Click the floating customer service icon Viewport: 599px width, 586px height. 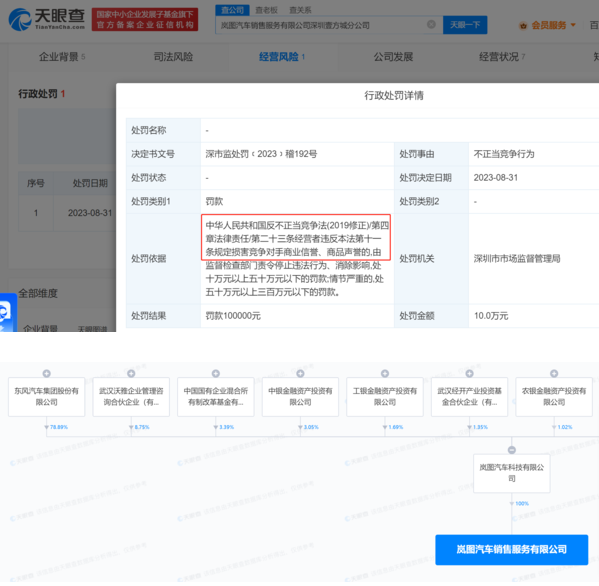[8, 312]
